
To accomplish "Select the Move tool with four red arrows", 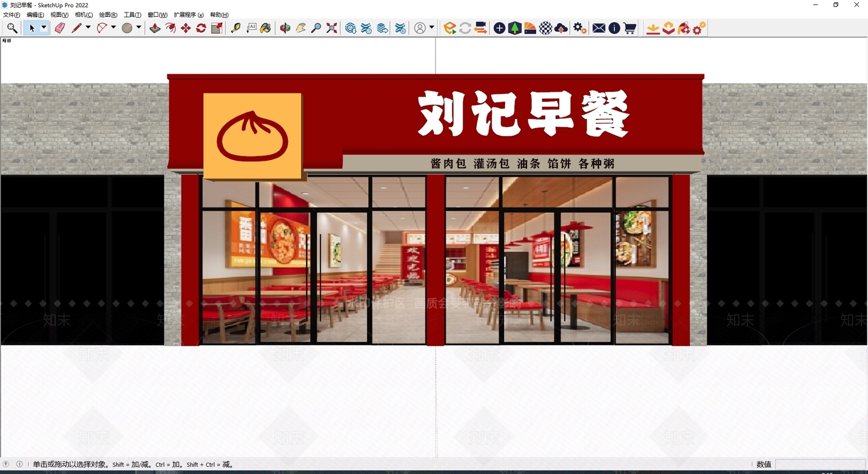I will point(186,28).
